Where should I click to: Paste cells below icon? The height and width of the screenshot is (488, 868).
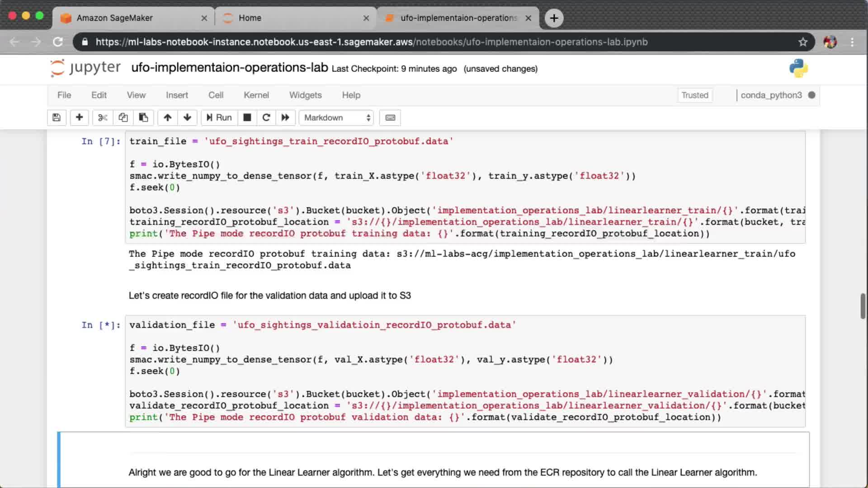143,117
